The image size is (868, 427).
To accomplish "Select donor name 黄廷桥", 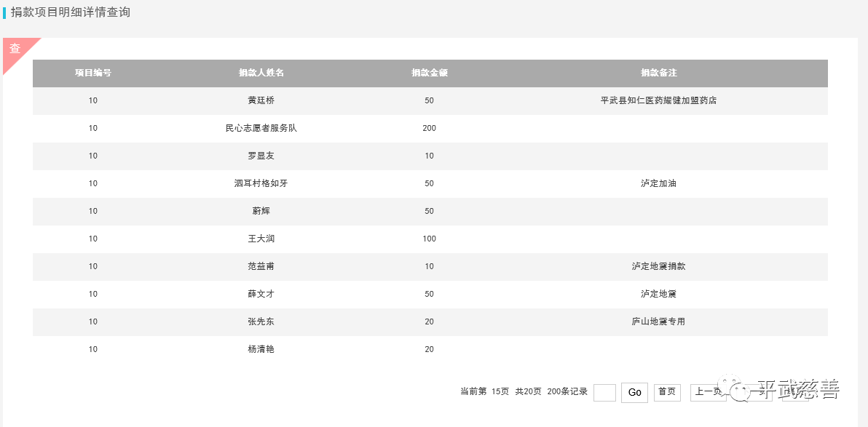I will tap(261, 100).
